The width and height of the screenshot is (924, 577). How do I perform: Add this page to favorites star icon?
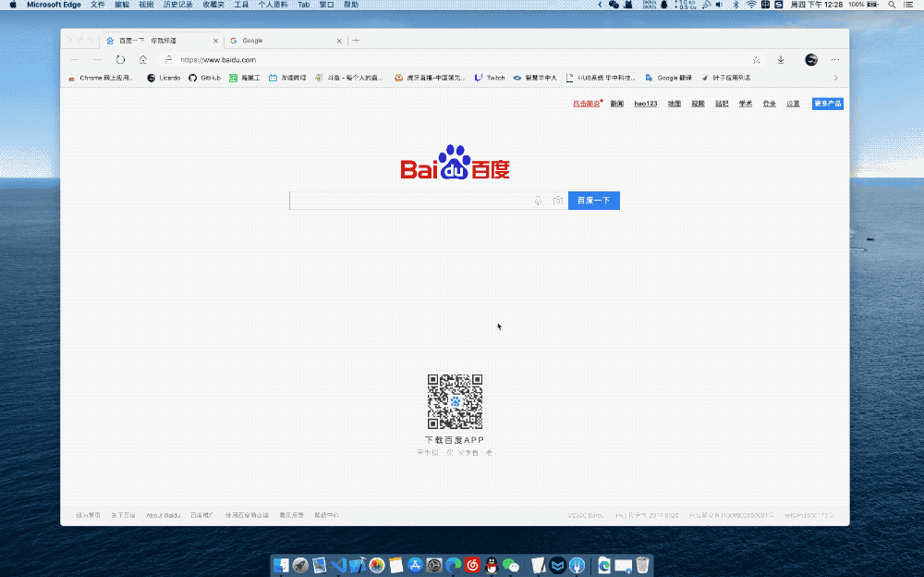tap(756, 59)
